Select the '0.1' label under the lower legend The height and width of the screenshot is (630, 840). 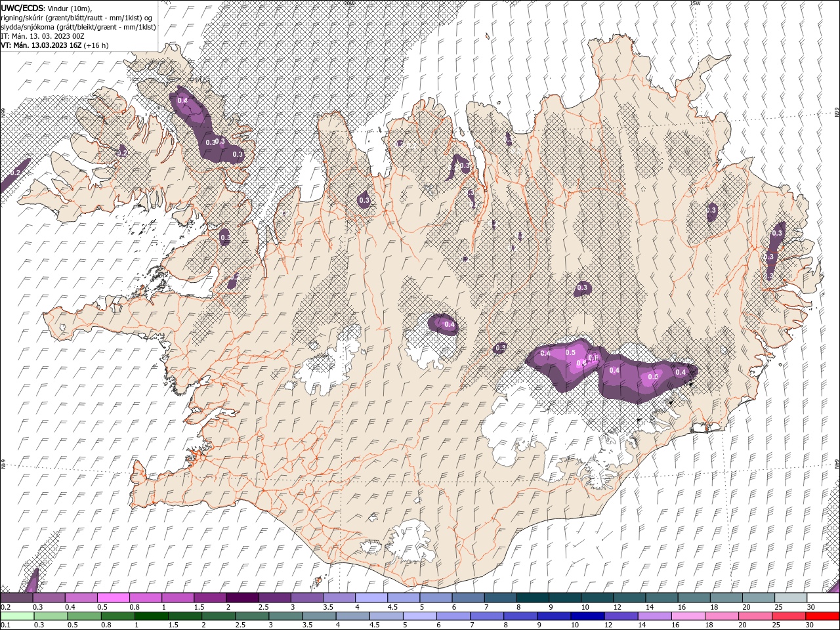[6, 625]
